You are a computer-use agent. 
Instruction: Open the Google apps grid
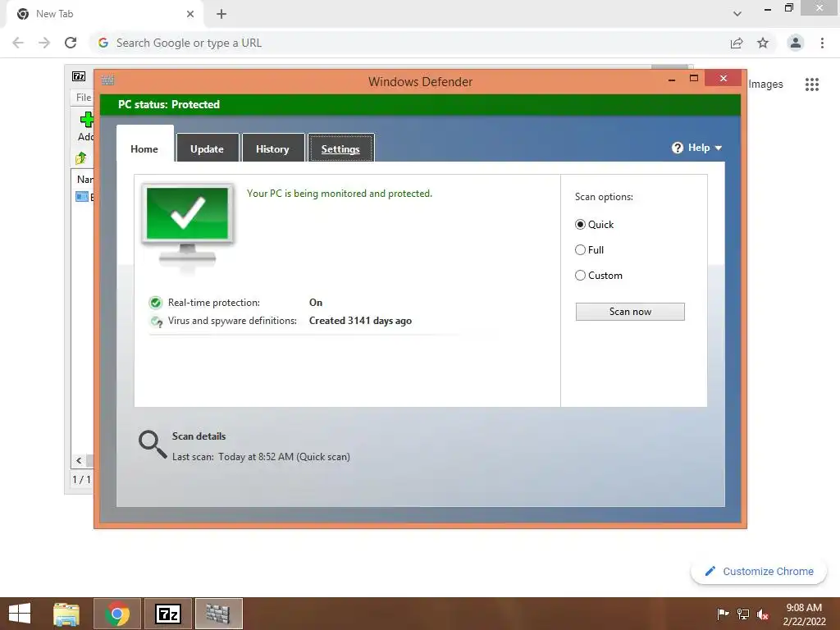coord(812,84)
